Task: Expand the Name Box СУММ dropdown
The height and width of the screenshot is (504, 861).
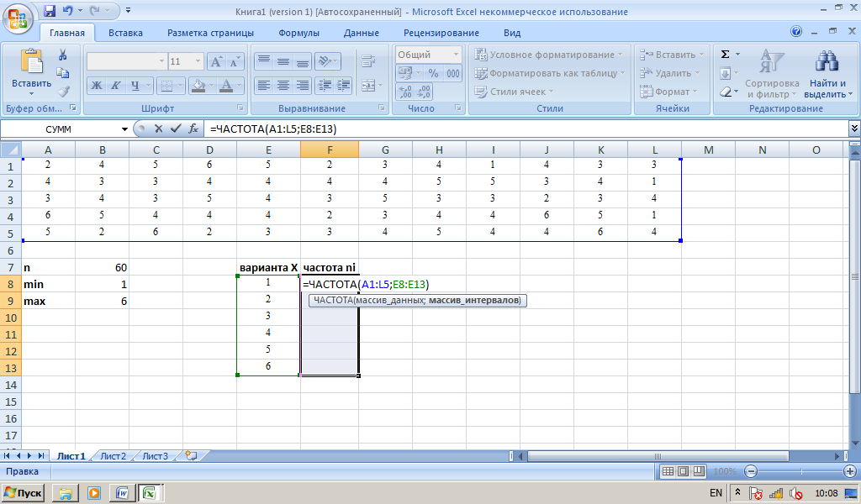Action: (x=124, y=129)
